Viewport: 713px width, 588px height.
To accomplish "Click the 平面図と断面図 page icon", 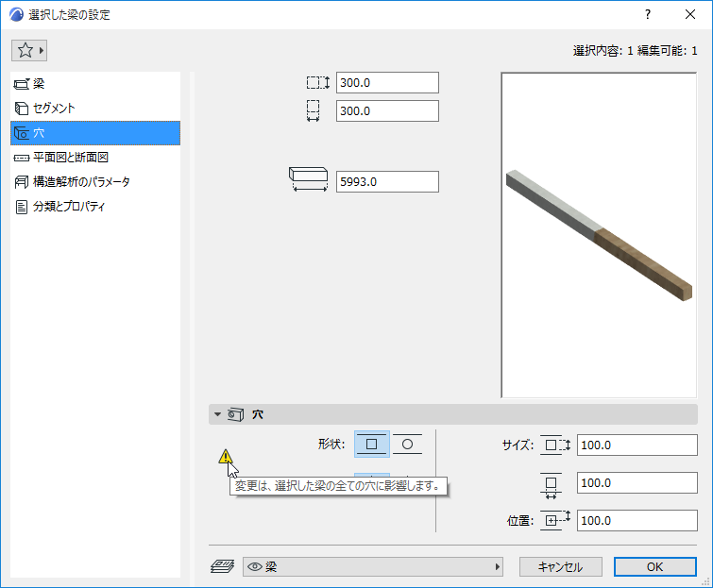I will [x=22, y=158].
